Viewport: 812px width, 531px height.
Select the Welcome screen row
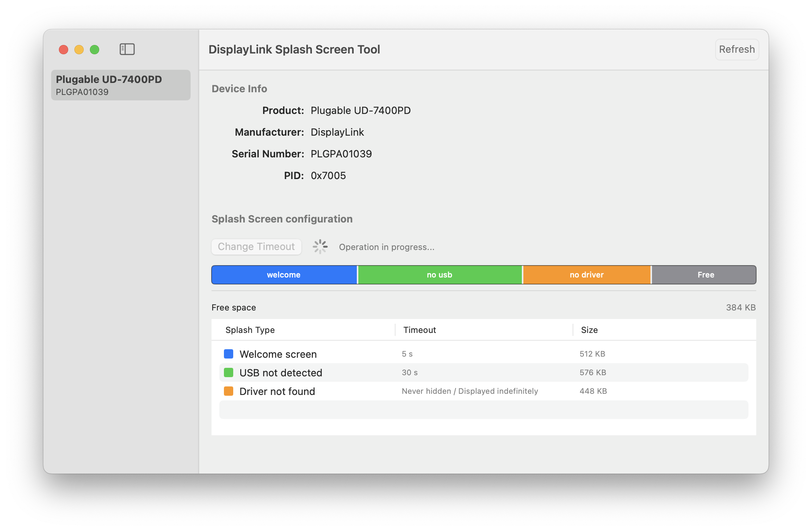click(x=483, y=354)
